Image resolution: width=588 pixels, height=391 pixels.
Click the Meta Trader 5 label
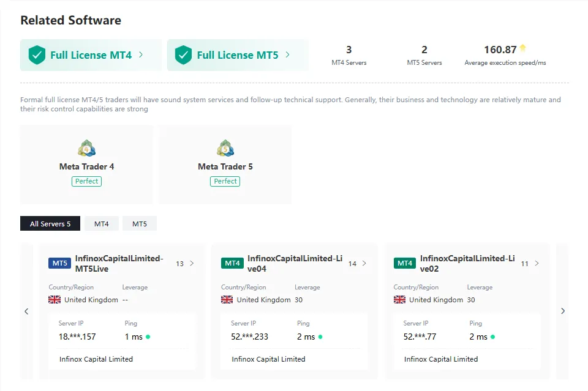click(225, 166)
